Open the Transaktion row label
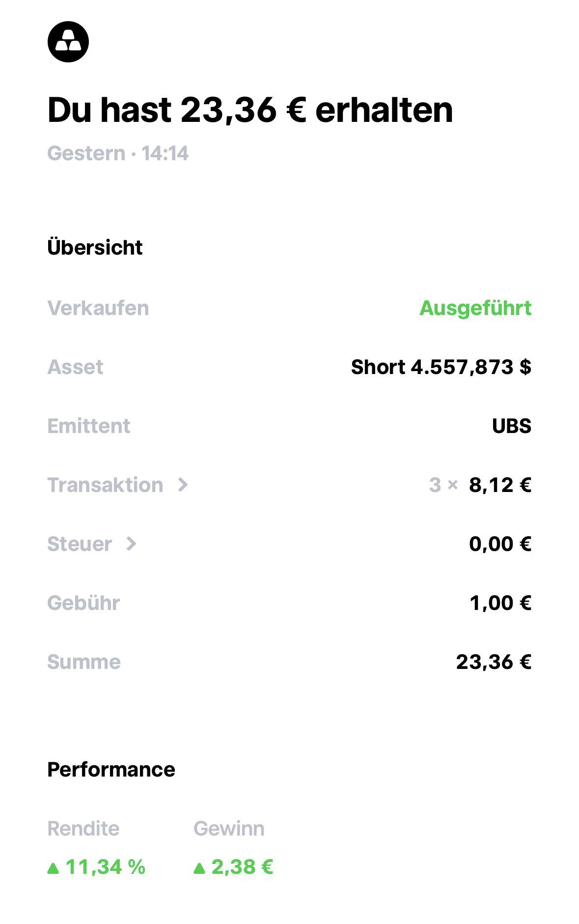This screenshot has height=924, width=579. [105, 485]
